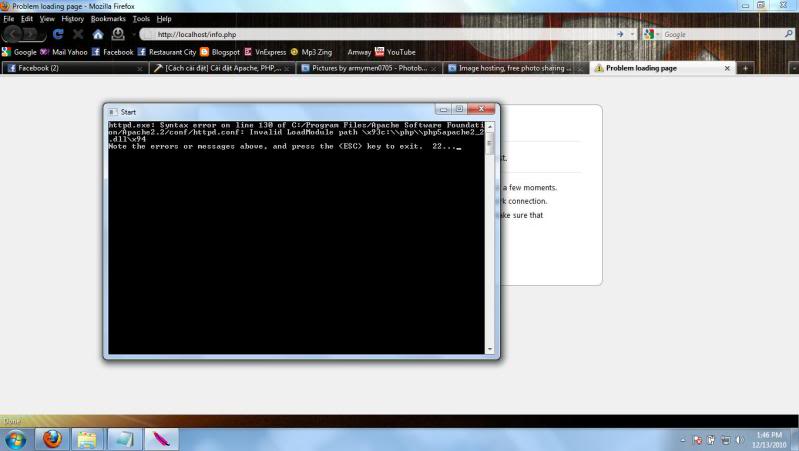799x451 pixels.
Task: Click the localhost/info.php address bar
Action: tap(380, 34)
